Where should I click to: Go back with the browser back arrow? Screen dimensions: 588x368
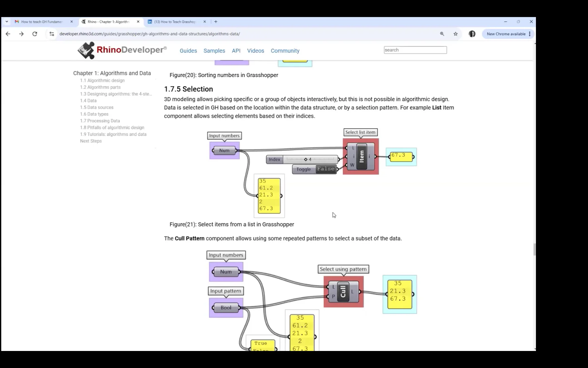coord(8,34)
